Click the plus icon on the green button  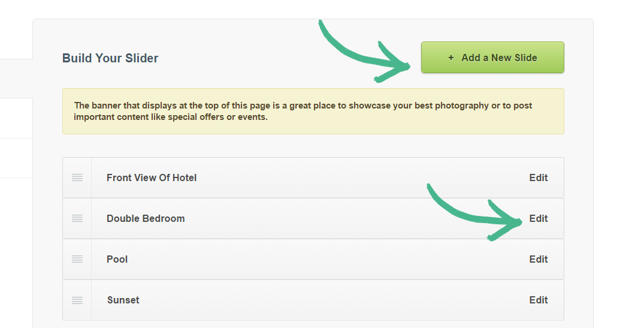pos(451,58)
